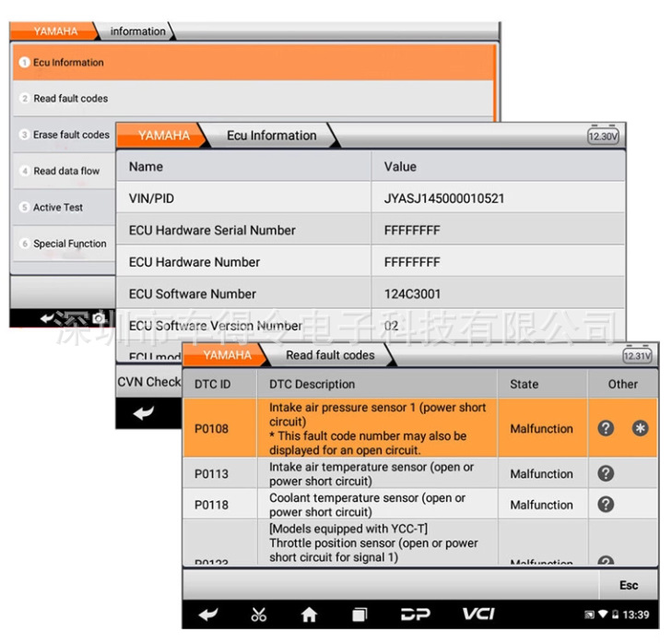The image size is (672, 643).
Task: Tap the Esc button
Action: click(x=629, y=585)
